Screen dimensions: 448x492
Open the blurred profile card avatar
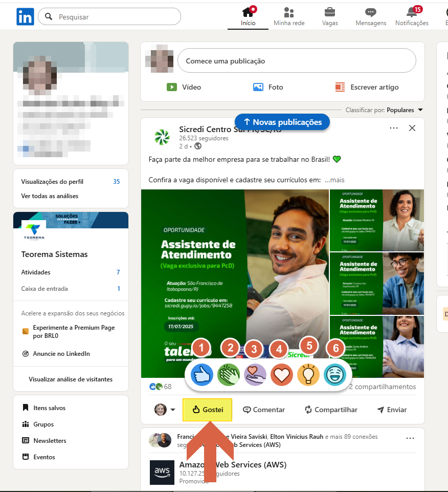point(40,75)
